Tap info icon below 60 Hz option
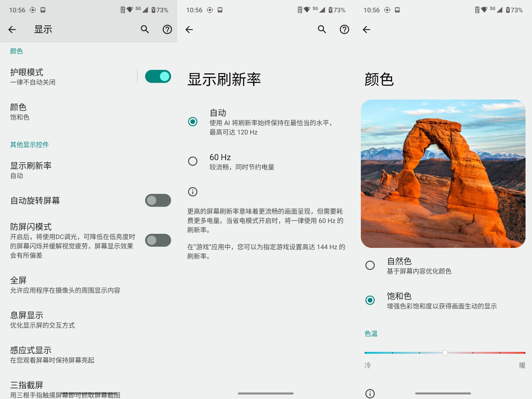 point(193,192)
